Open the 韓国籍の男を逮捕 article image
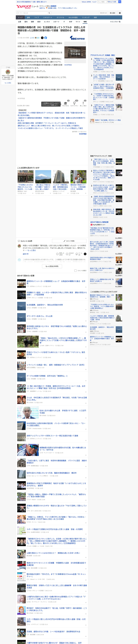Screen dimensions: 138x644 click(x=75, y=52)
